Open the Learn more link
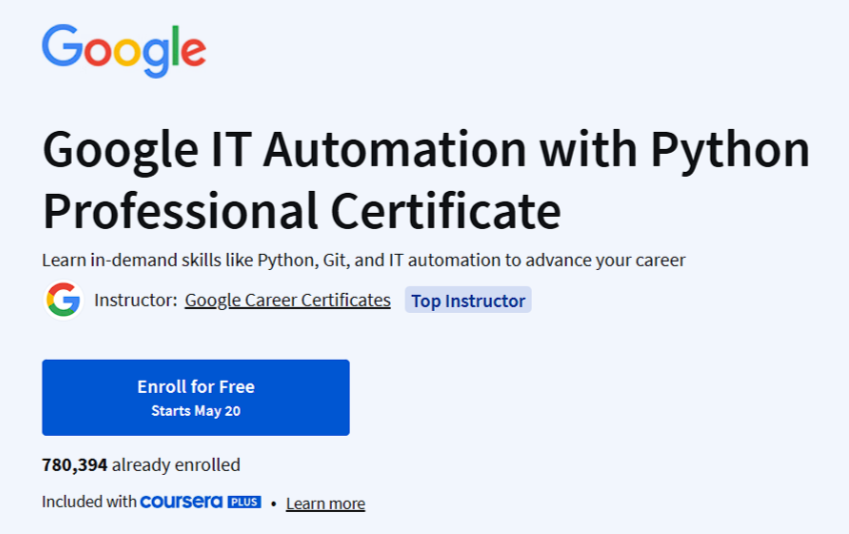Image resolution: width=849 pixels, height=534 pixels. coord(325,503)
